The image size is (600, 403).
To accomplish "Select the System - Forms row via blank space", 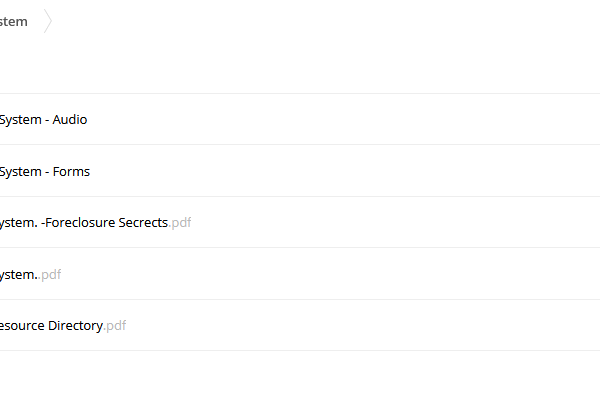I will point(344,171).
